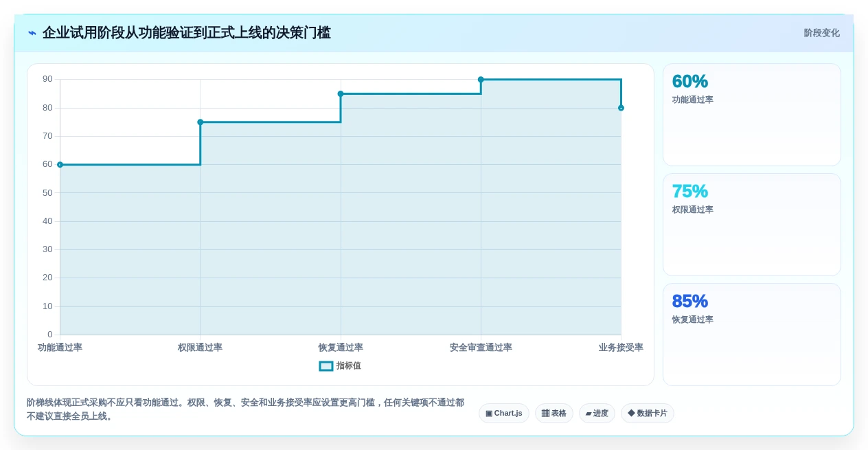The image size is (868, 450).
Task: Click the 安全审查通过率 x-axis label
Action: [x=481, y=348]
